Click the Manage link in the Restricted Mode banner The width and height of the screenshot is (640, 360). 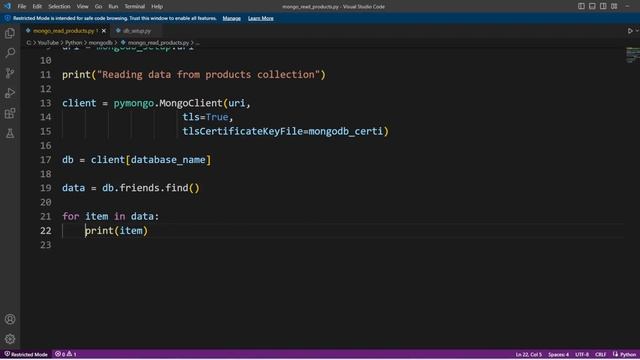click(231, 18)
